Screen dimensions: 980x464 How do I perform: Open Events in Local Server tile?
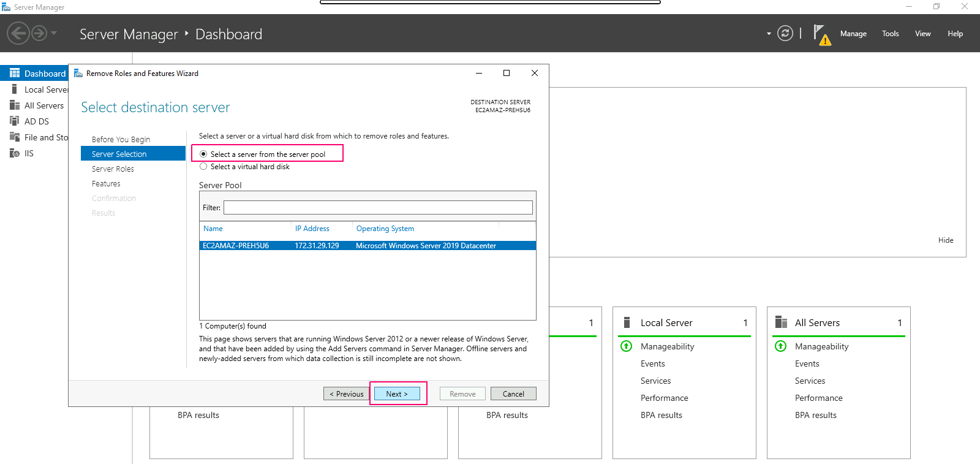(652, 363)
